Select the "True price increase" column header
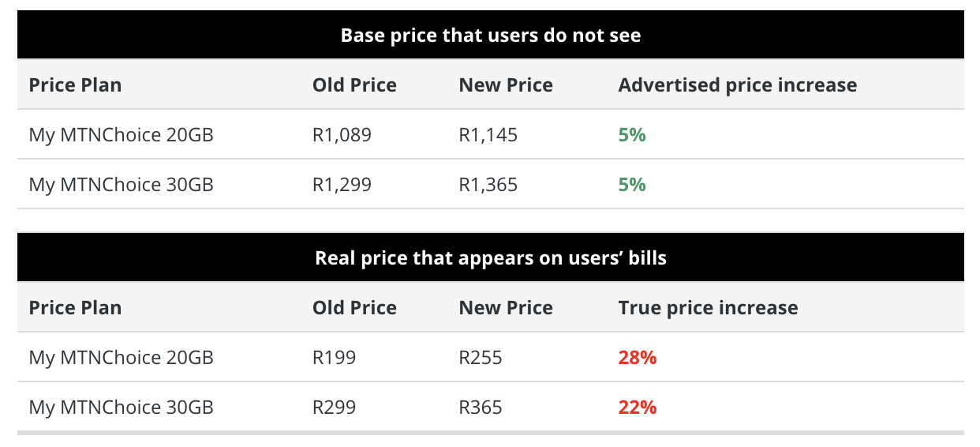The image size is (980, 447). click(708, 308)
